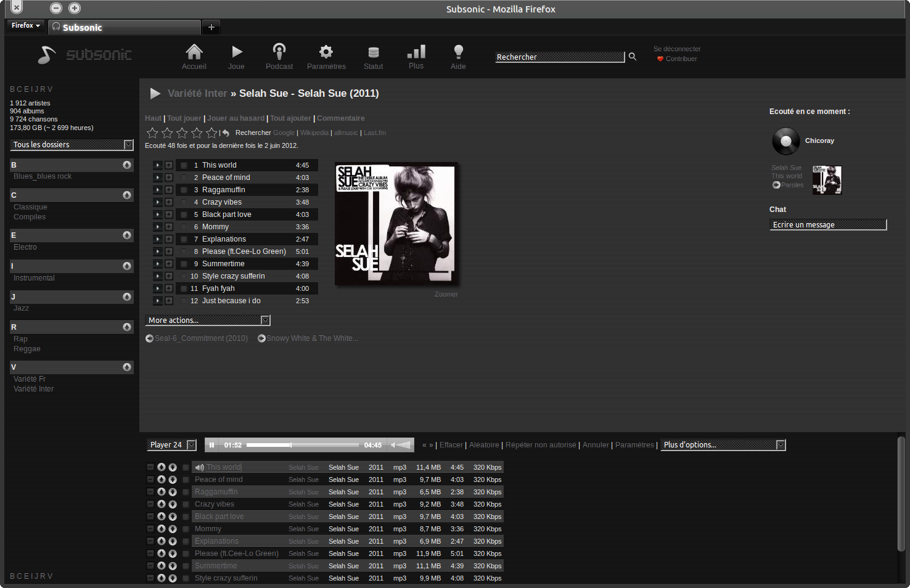Open the Tous les dossiers dropdown
Viewport: 910px width, 588px height.
[72, 145]
